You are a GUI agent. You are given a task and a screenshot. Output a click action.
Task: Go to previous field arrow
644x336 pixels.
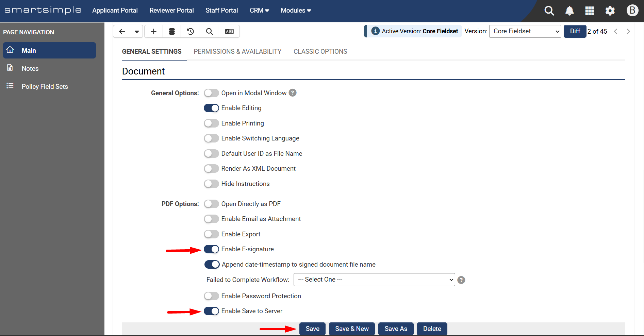point(616,31)
